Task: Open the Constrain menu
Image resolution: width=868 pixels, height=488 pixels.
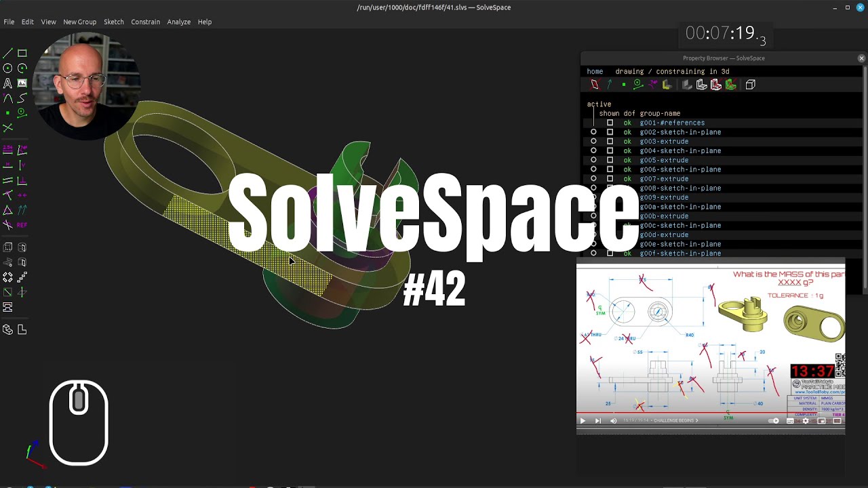Action: (x=145, y=22)
